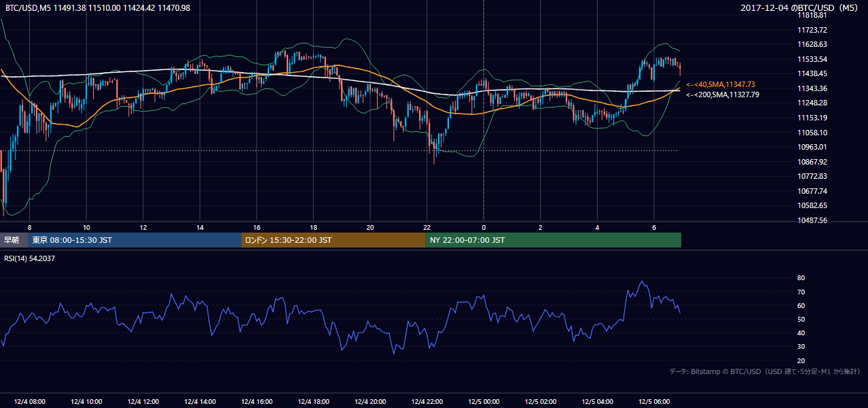Click RSI axis level 50

[801, 319]
